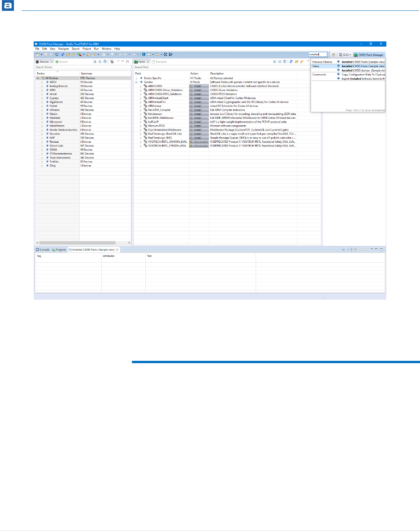Screen dimensions: 420x531
Task: Maximize the Devices panel
Action: tap(128, 61)
